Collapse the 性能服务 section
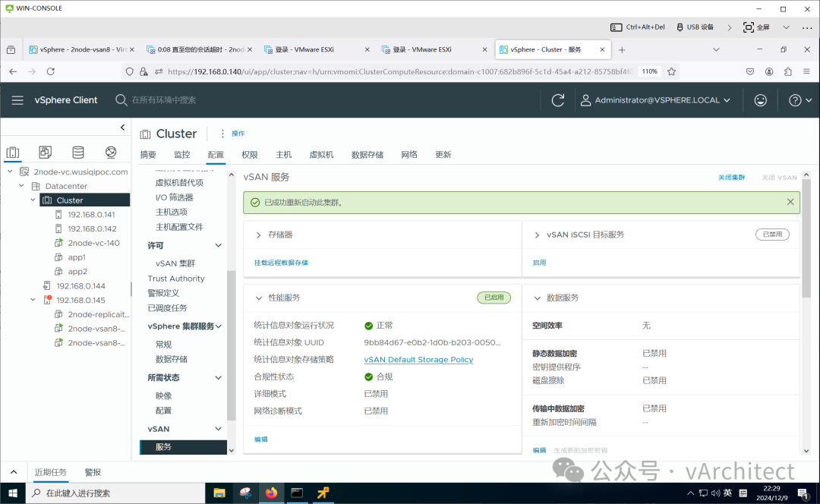 (258, 298)
